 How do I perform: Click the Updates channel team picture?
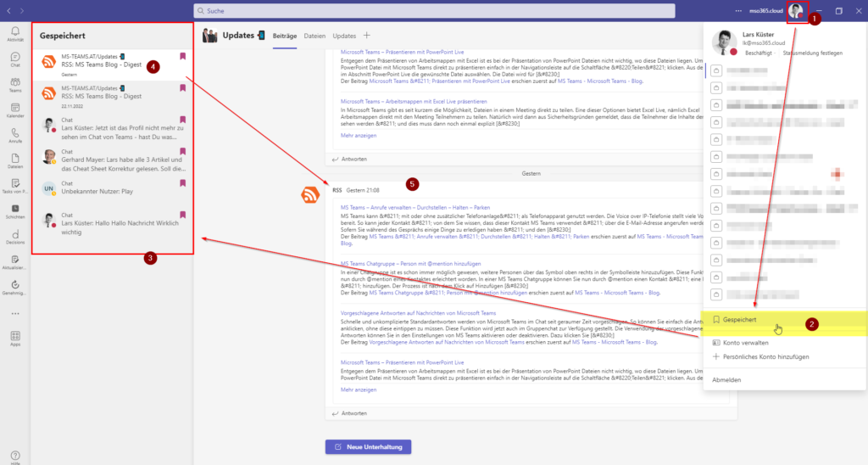pyautogui.click(x=210, y=36)
